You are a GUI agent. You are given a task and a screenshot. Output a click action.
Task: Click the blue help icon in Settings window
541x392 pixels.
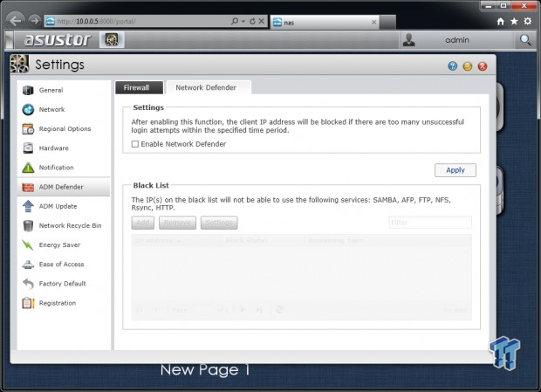pyautogui.click(x=453, y=65)
